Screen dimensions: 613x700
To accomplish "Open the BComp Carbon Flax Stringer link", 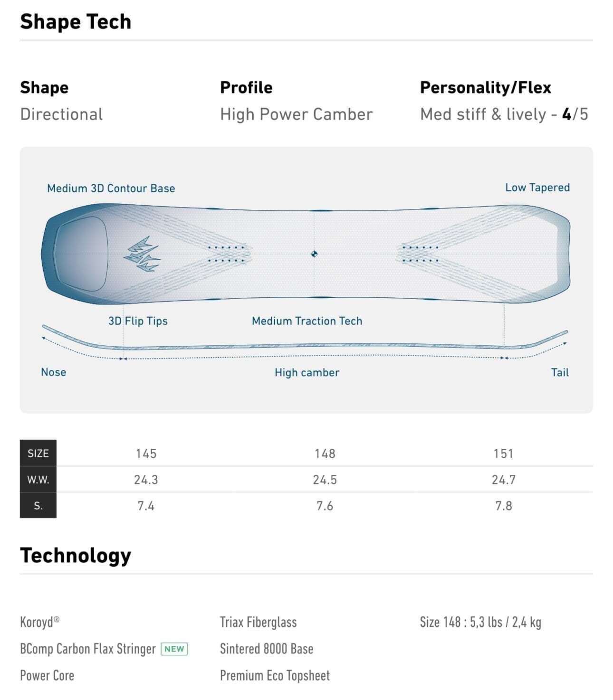I will tap(88, 649).
